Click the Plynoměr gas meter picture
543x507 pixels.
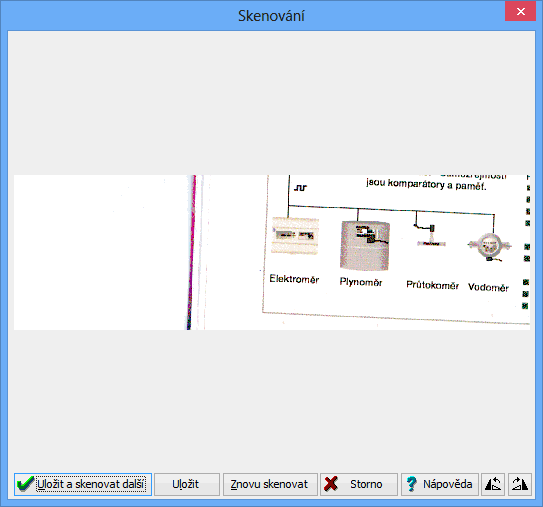click(x=365, y=245)
